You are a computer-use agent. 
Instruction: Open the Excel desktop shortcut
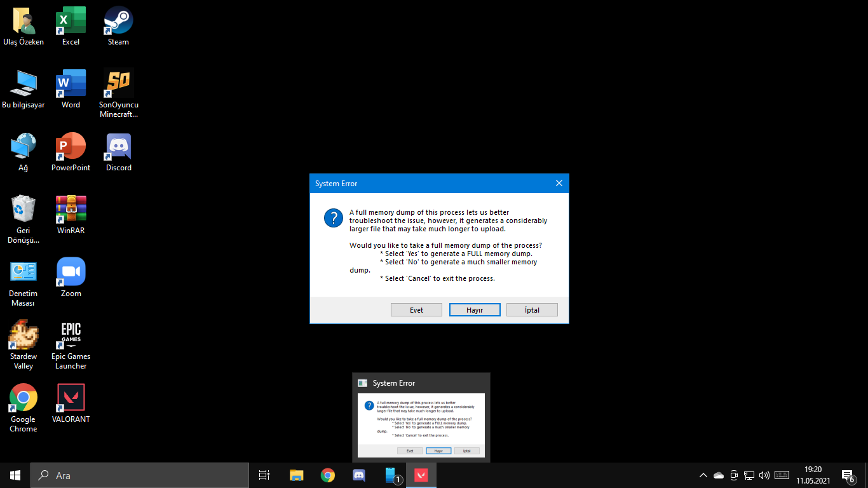[x=71, y=27]
